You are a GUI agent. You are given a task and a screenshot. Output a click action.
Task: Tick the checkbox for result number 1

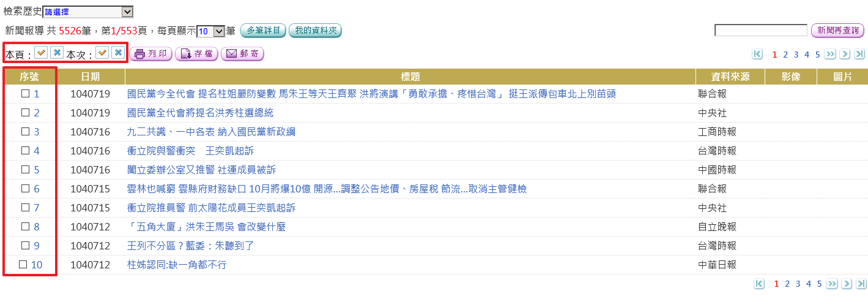25,94
